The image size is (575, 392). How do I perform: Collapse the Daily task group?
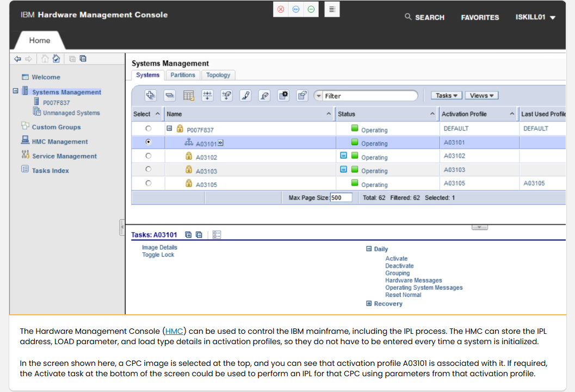point(369,249)
